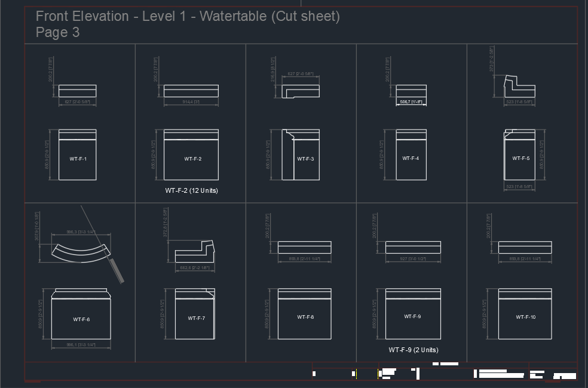Select the 893.8 dimension above WT-F-10
The height and width of the screenshot is (388, 588).
click(525, 259)
